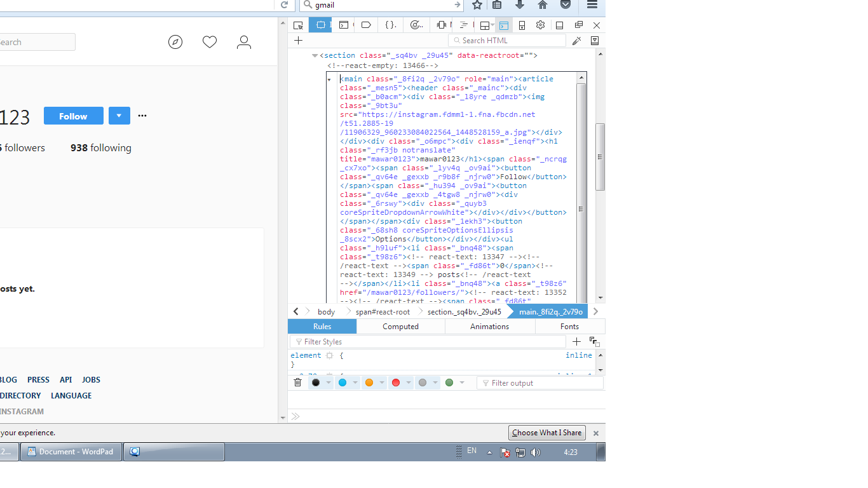
Task: Open dropdown next to orange filter
Action: [x=382, y=383]
